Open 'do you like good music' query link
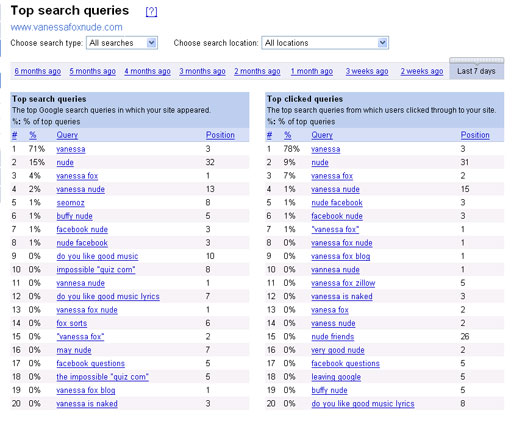This screenshot has height=424, width=525. (x=97, y=256)
